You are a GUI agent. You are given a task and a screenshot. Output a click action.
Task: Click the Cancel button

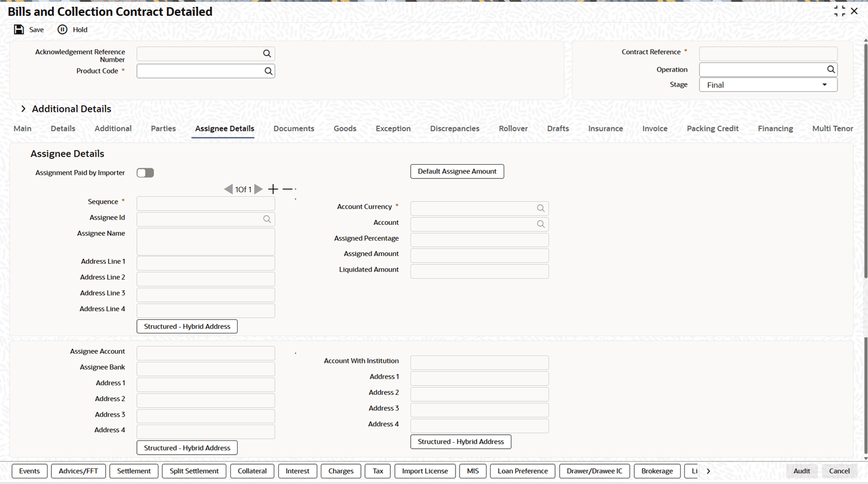click(x=840, y=471)
